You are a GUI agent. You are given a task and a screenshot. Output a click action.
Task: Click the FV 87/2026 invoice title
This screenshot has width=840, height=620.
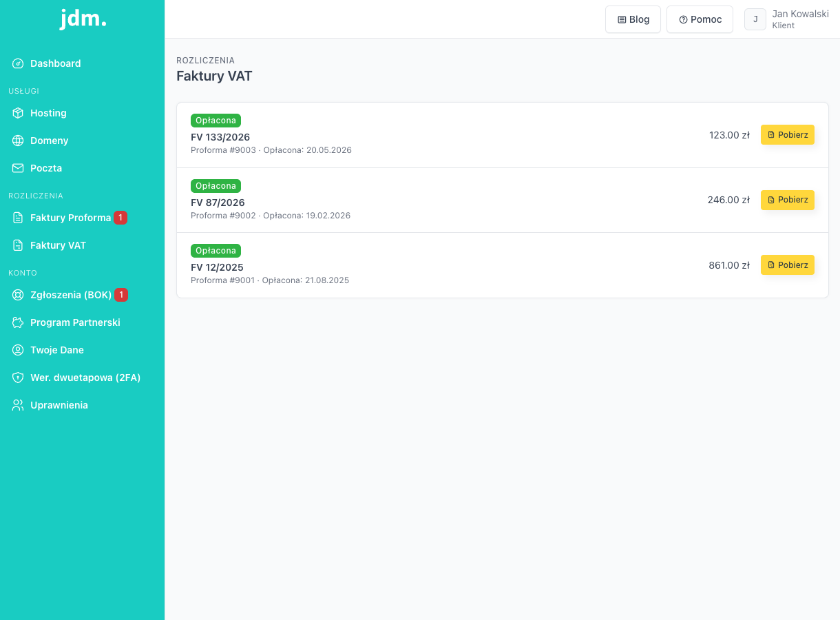click(x=218, y=203)
